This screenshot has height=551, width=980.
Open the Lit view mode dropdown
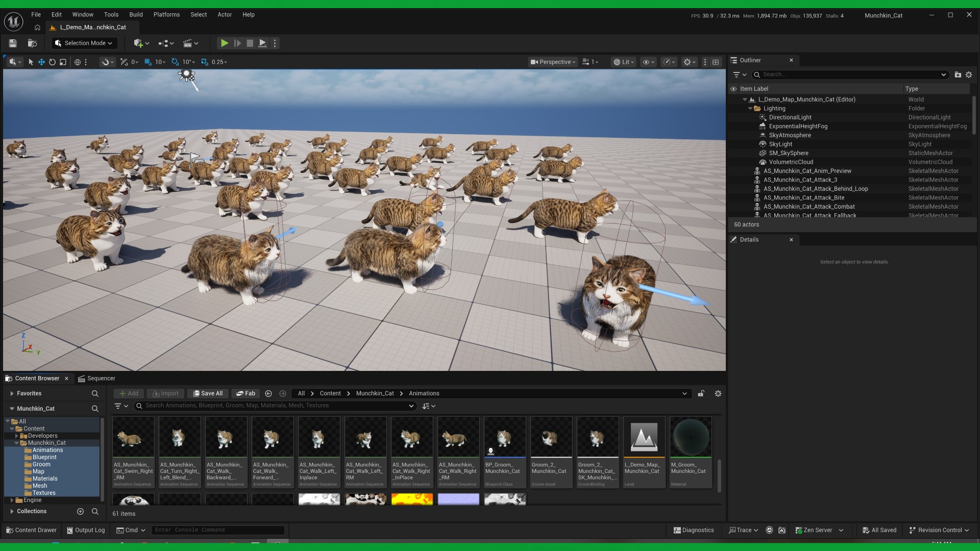pyautogui.click(x=624, y=62)
